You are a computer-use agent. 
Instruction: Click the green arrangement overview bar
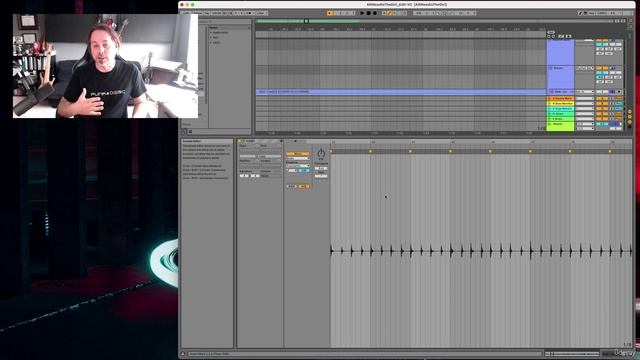click(x=308, y=21)
